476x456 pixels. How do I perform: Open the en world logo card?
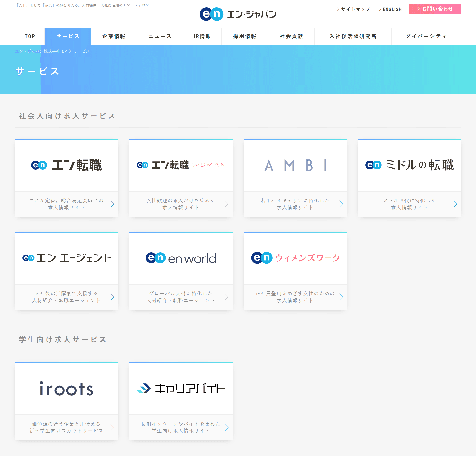click(181, 258)
